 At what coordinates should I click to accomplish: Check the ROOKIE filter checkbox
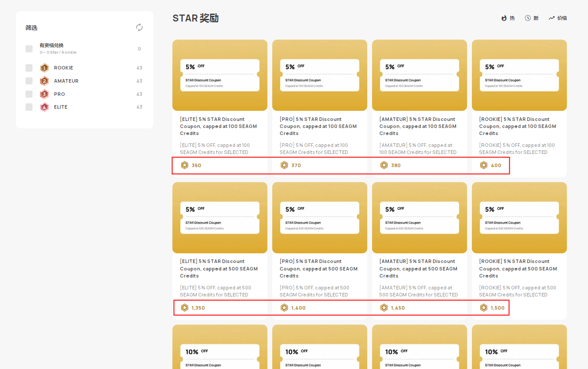click(x=29, y=68)
